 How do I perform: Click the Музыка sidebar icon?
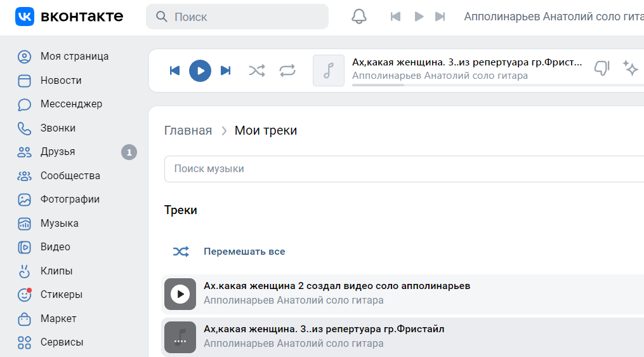24,224
